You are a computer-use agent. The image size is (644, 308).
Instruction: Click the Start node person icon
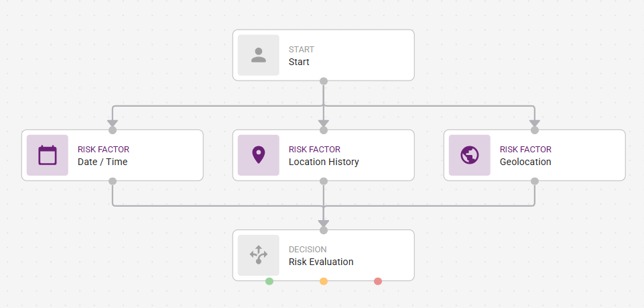(x=259, y=55)
